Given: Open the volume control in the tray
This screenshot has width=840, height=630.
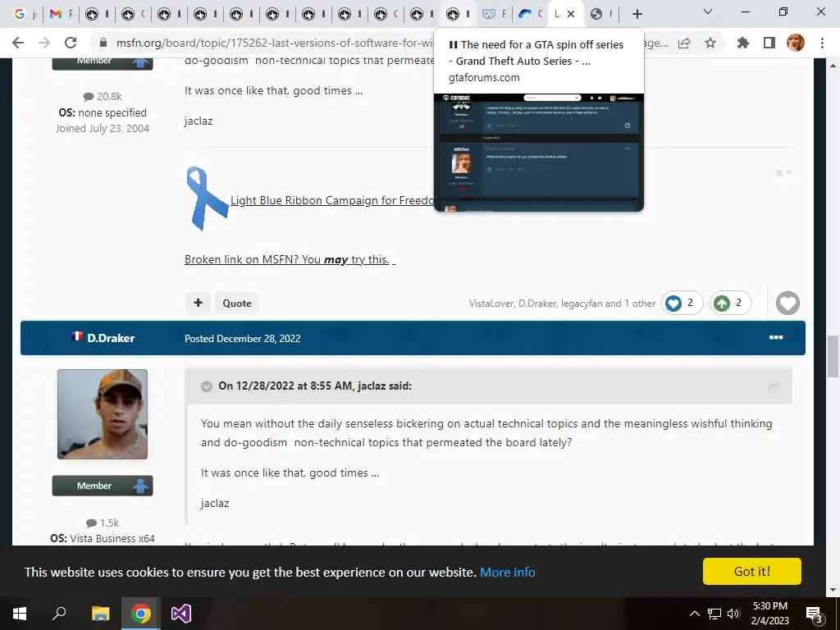Looking at the screenshot, I should tap(733, 614).
